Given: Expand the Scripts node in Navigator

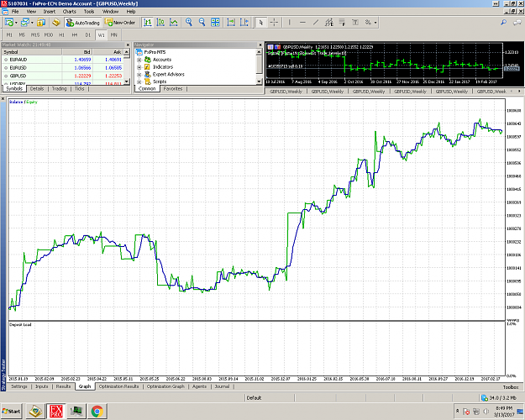Looking at the screenshot, I should click(x=139, y=81).
